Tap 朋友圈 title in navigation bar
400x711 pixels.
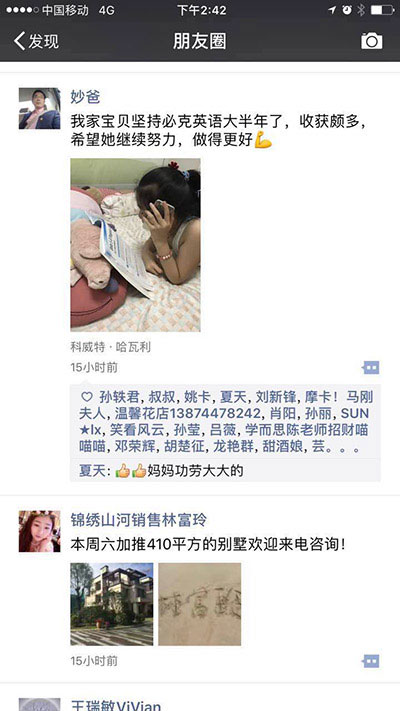[200, 41]
